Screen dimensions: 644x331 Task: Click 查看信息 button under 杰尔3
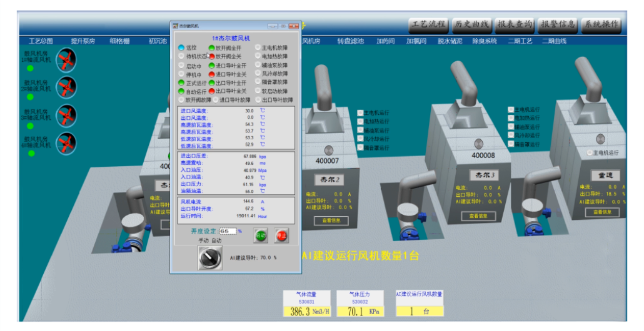click(478, 215)
